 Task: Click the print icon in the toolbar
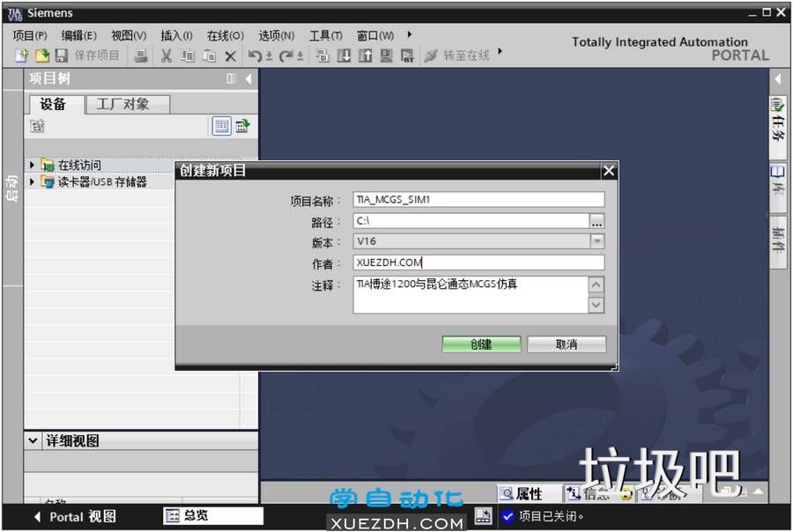(x=141, y=55)
